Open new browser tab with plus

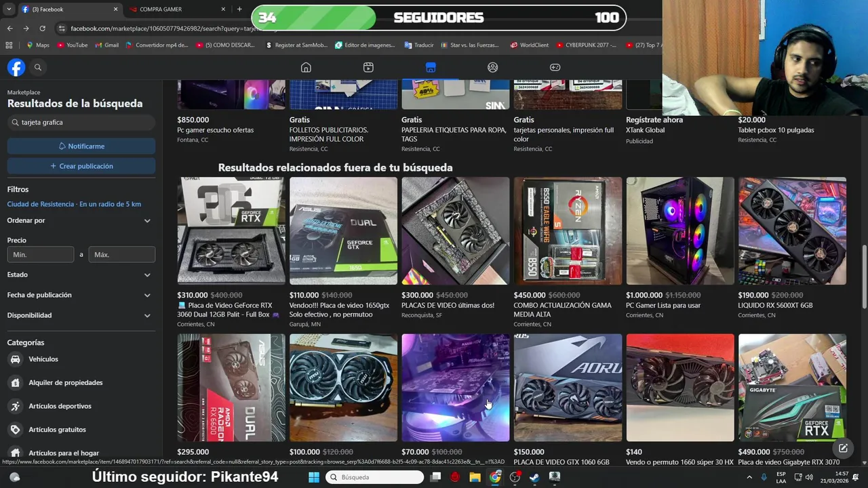pyautogui.click(x=239, y=9)
